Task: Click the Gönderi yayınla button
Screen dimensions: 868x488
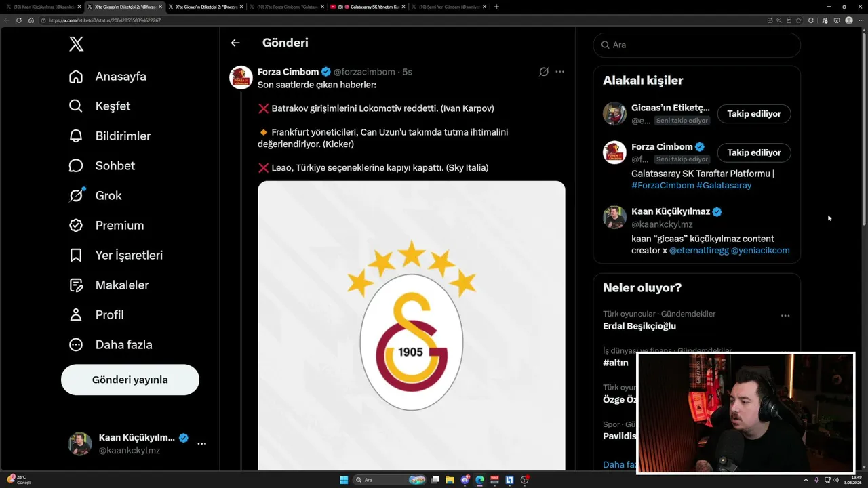Action: pos(130,380)
